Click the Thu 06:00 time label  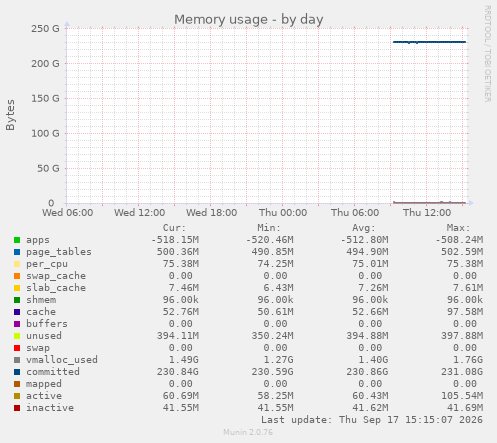tap(355, 213)
